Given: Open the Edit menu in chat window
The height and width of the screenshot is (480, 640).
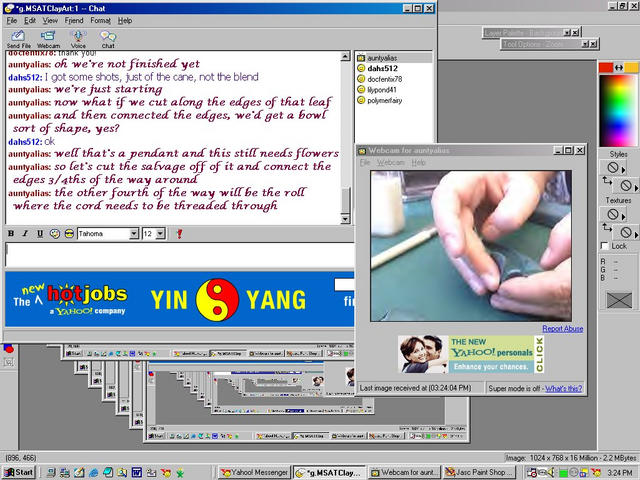Looking at the screenshot, I should click(x=30, y=20).
